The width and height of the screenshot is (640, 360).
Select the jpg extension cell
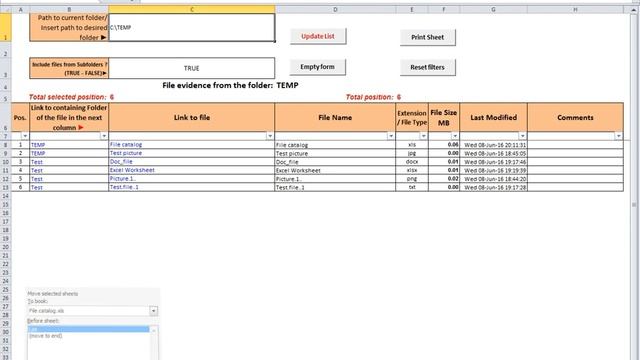pos(412,153)
